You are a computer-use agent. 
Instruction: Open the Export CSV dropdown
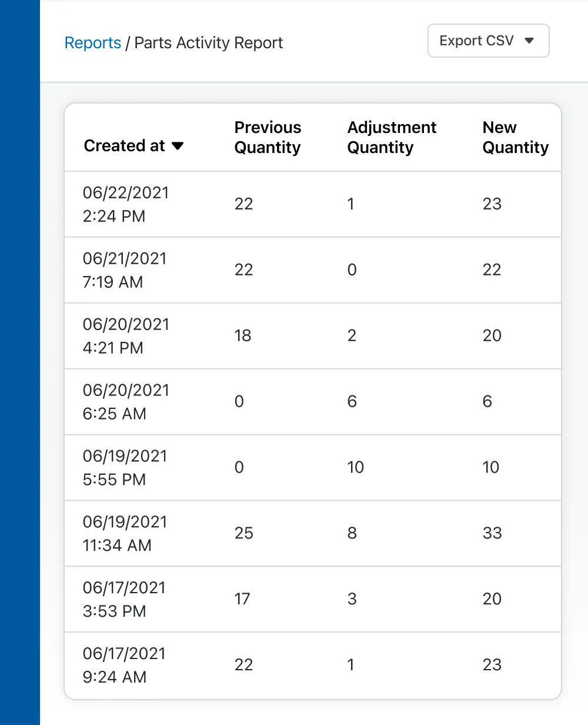click(x=488, y=41)
